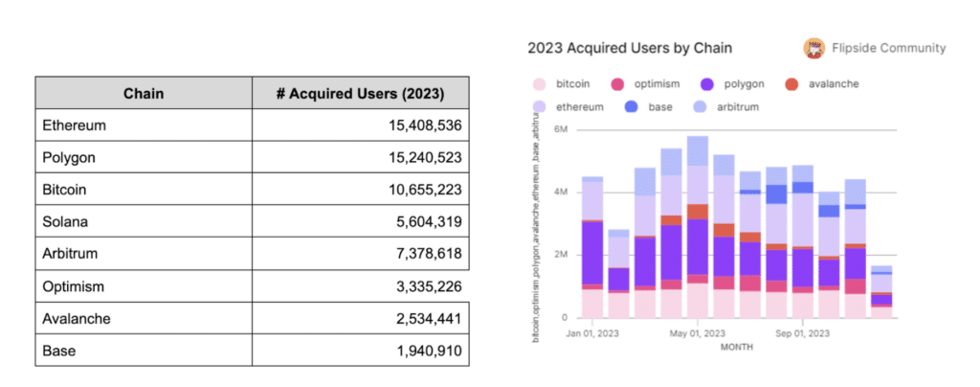
Task: Click the # Acquired Users (2023) header
Action: [361, 93]
